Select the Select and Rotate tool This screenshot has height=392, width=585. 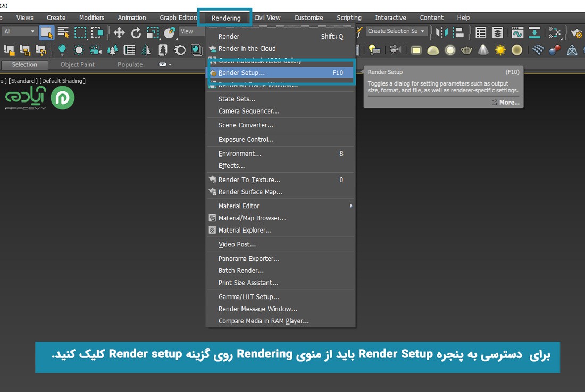point(136,33)
